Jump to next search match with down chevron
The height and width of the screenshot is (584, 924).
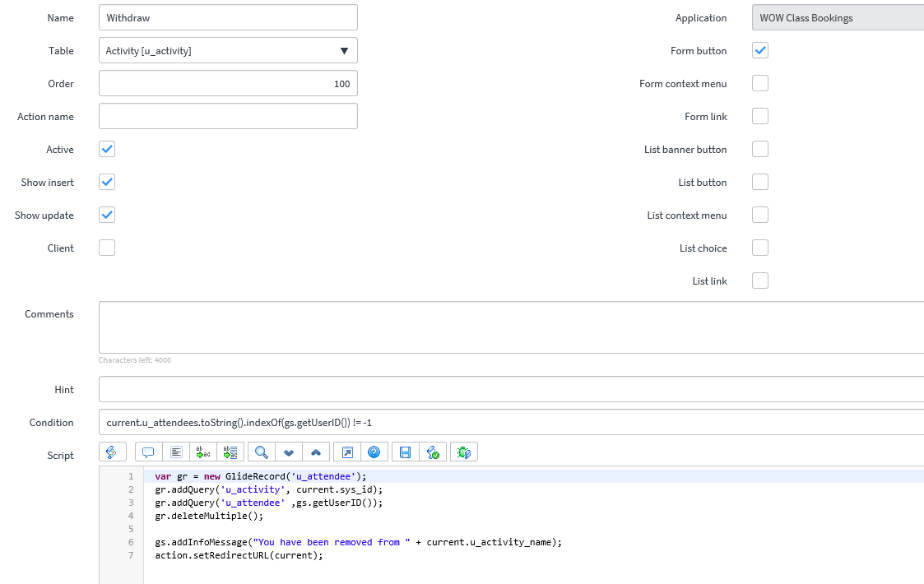click(289, 452)
